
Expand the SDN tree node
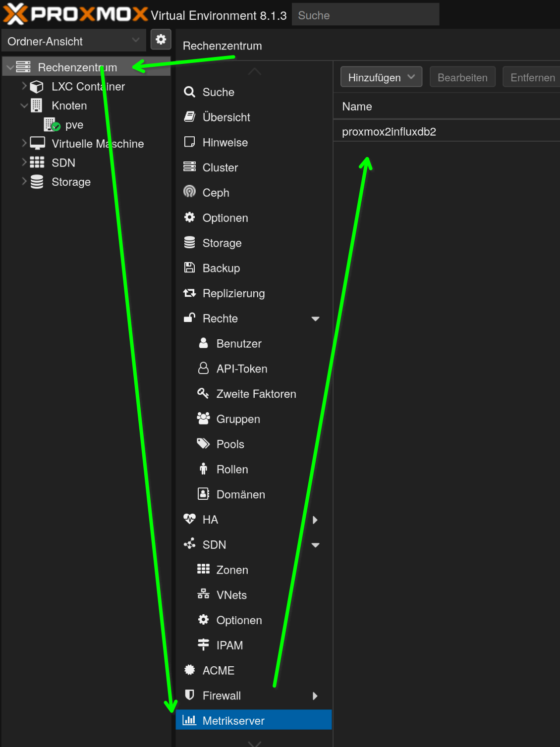(x=24, y=162)
